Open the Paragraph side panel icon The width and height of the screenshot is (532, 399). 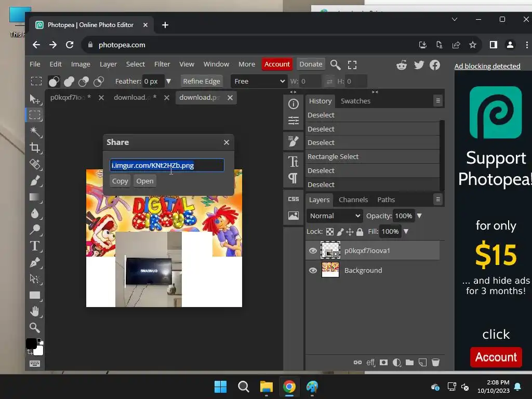pos(293,178)
